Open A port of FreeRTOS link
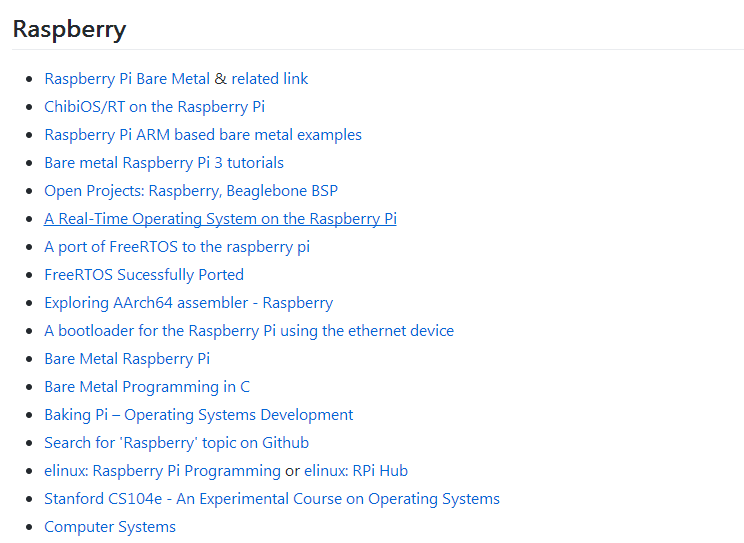The width and height of the screenshot is (744, 543). tap(177, 247)
